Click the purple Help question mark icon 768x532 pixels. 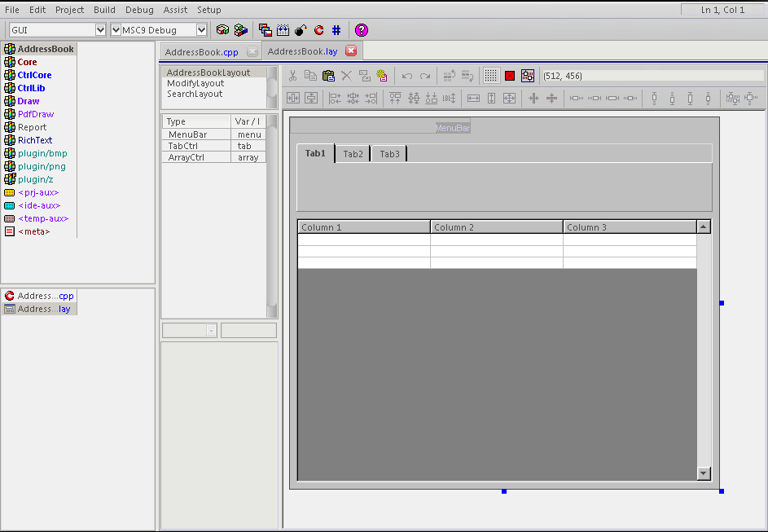(x=362, y=30)
